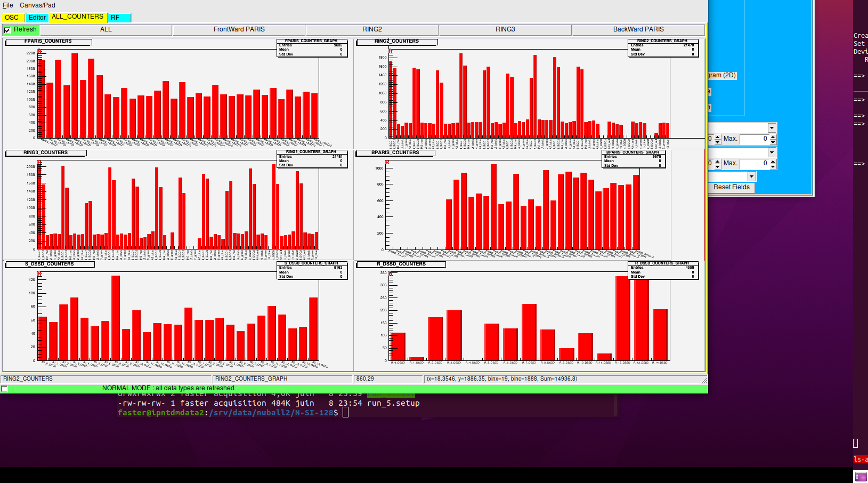The width and height of the screenshot is (868, 483).
Task: Switch to the OSC tab
Action: pyautogui.click(x=12, y=18)
